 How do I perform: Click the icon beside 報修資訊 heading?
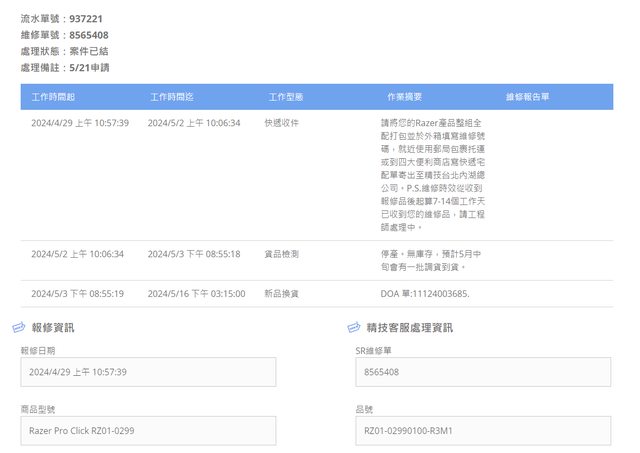(x=18, y=327)
